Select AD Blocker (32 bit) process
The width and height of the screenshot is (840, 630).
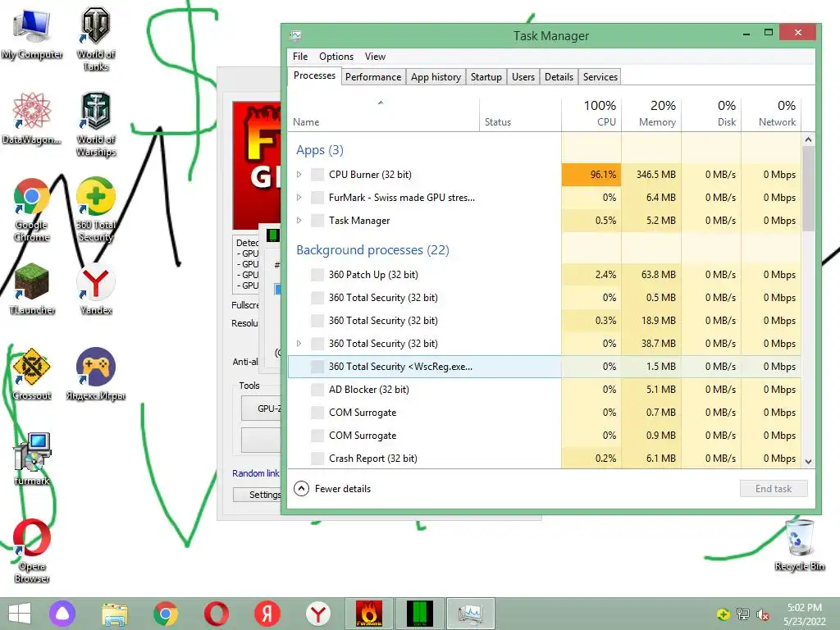(x=545, y=390)
